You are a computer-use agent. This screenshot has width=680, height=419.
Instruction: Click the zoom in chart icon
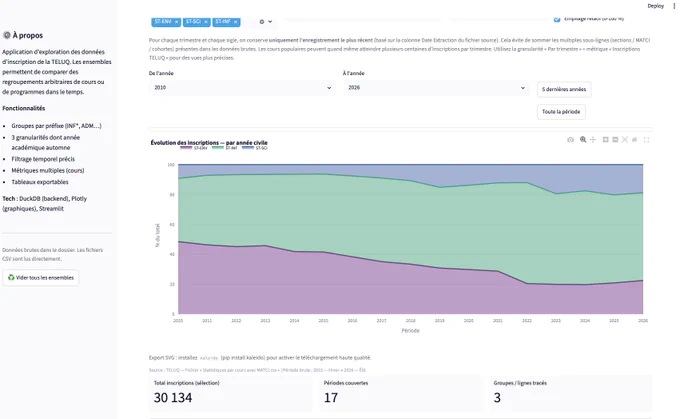tap(605, 140)
